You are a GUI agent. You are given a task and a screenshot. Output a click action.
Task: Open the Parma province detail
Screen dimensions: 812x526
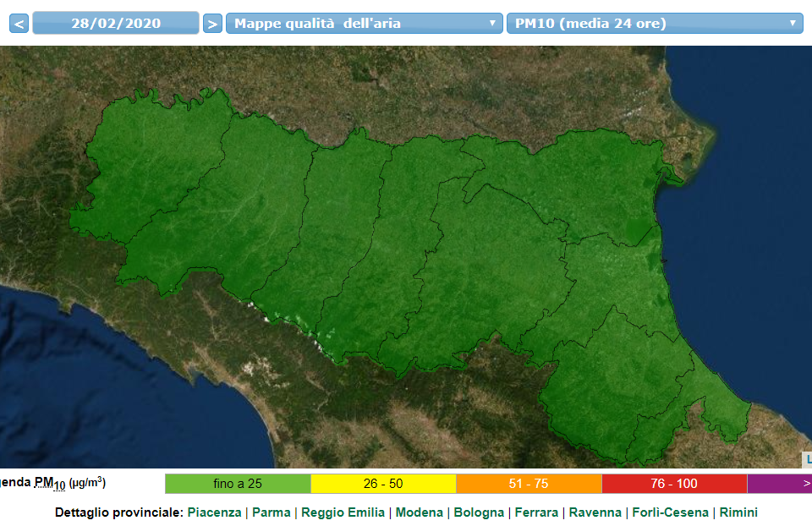[x=271, y=512]
